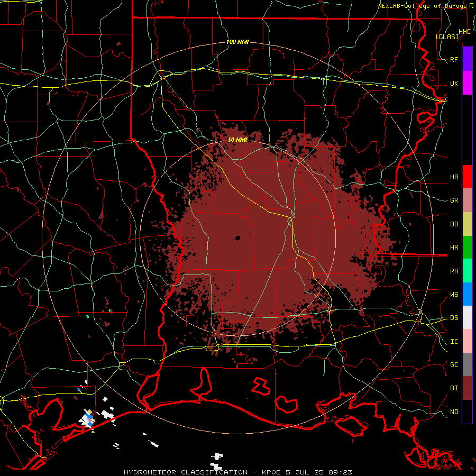Click the HA red legend swatch
476x476 pixels.
(467, 177)
